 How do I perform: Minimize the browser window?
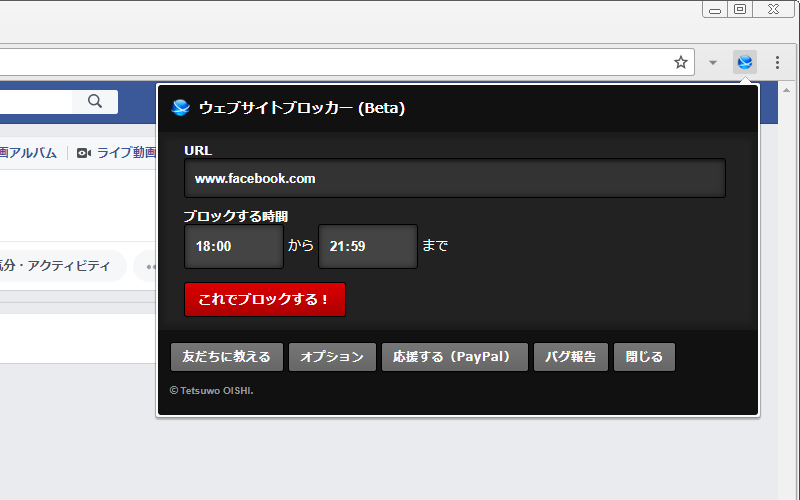click(715, 9)
